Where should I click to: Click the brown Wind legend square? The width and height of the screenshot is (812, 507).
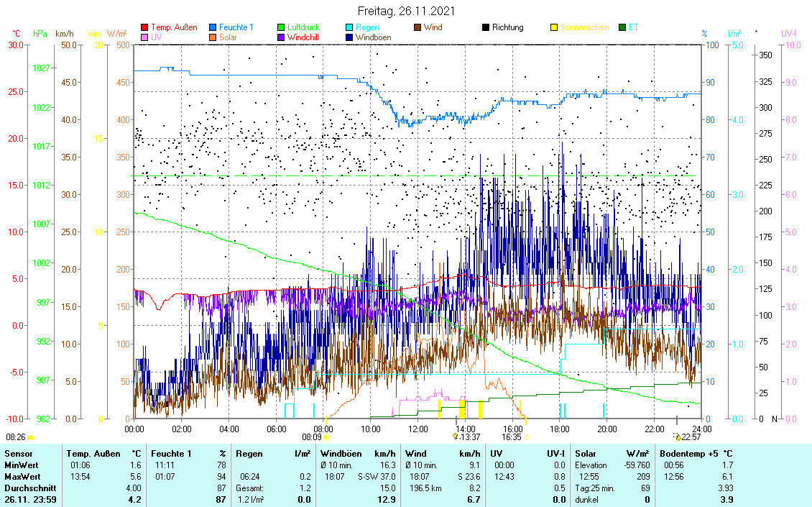pos(417,27)
